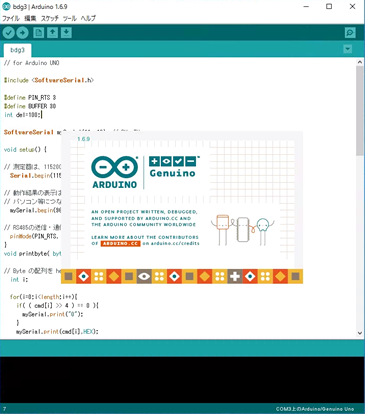Close the Arduino window
This screenshot has height=414, width=365.
pos(352,6)
